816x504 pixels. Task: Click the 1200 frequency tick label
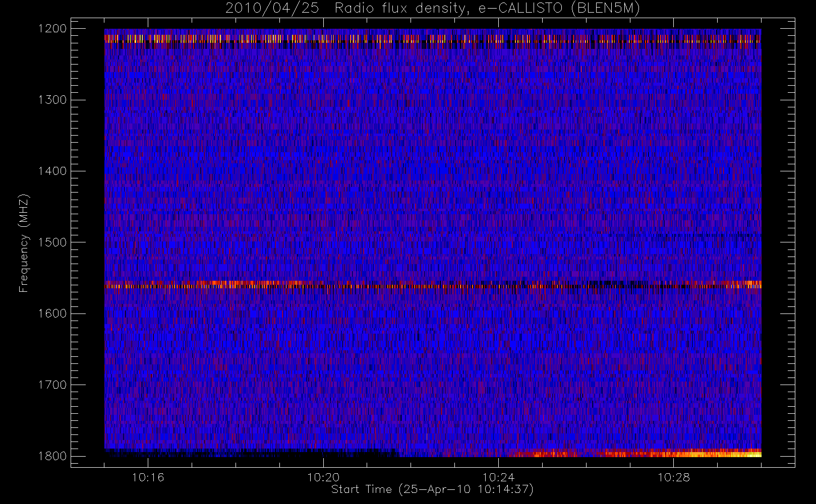pos(52,29)
